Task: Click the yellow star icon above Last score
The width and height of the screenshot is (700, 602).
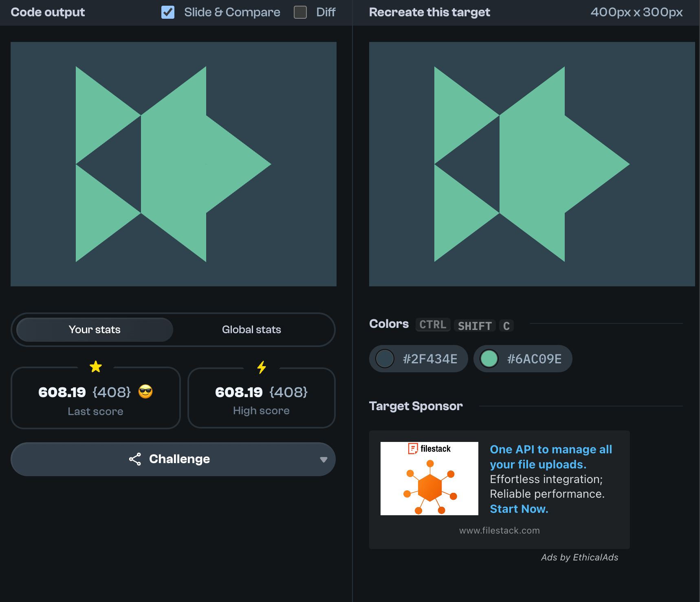Action: (x=96, y=367)
